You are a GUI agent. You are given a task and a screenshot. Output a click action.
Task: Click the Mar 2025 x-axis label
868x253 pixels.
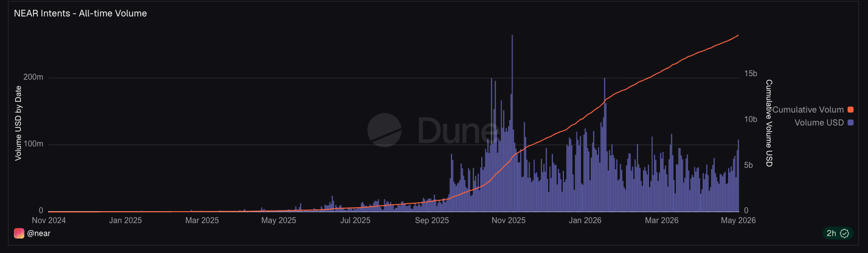pos(202,220)
